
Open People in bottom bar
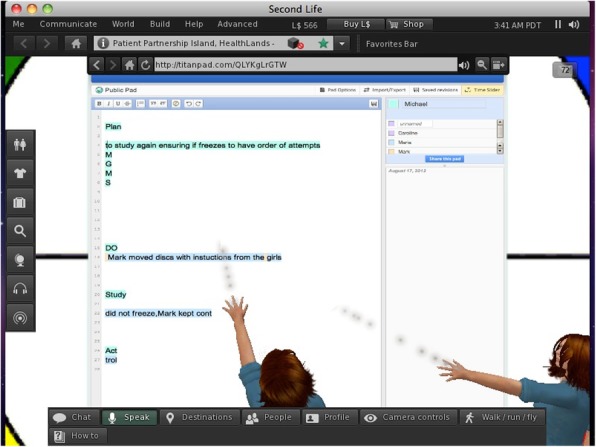click(270, 417)
